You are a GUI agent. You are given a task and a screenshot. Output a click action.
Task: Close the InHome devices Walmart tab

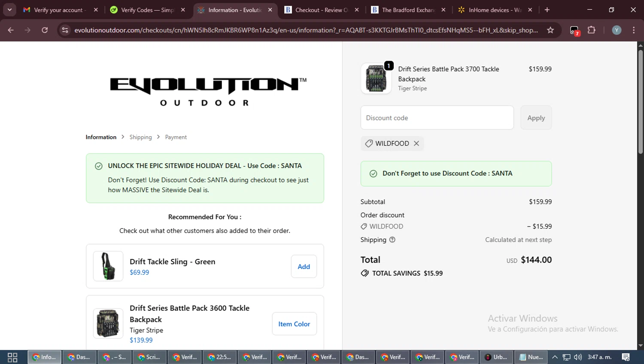coord(530,10)
